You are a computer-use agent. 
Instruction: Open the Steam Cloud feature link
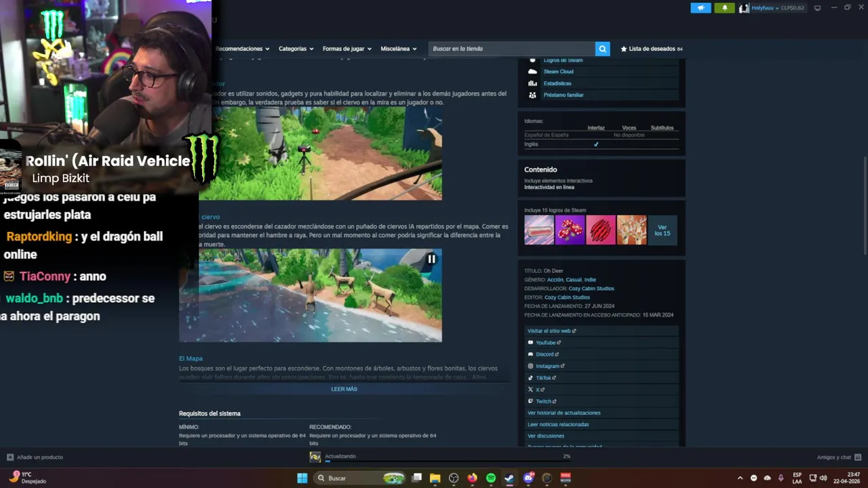click(x=558, y=71)
